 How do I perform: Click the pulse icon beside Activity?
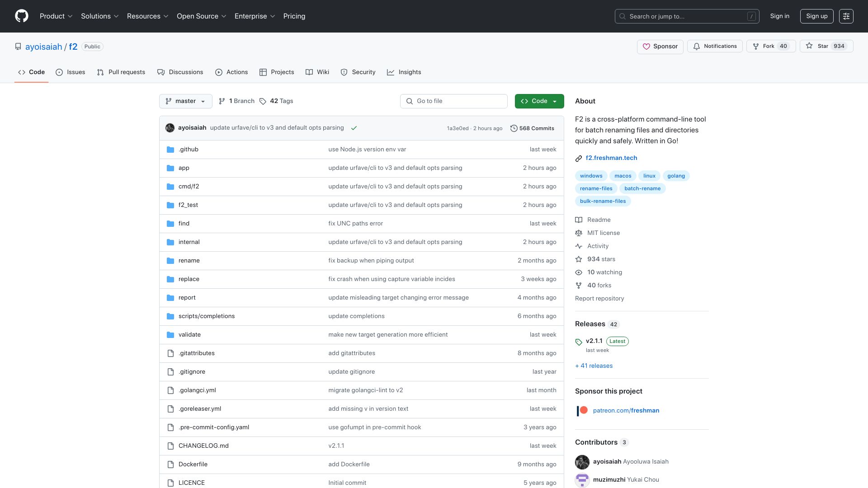pyautogui.click(x=579, y=246)
